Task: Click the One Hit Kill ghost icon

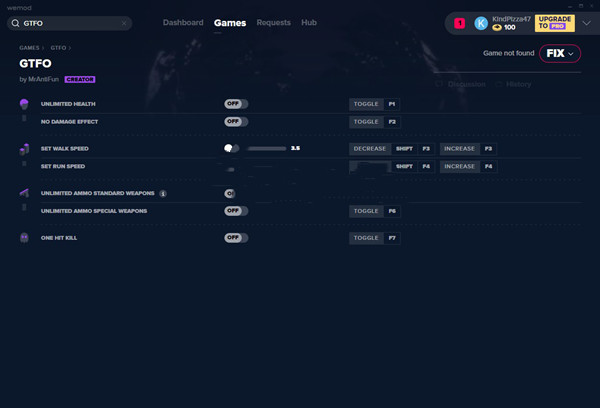Action: pos(24,238)
